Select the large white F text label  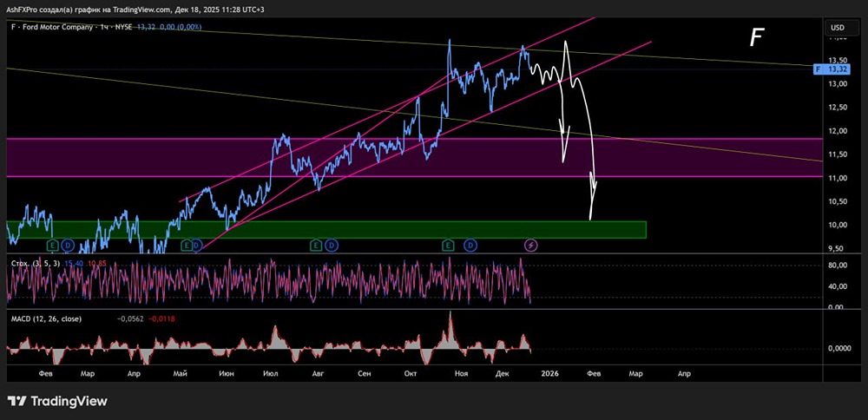point(757,37)
